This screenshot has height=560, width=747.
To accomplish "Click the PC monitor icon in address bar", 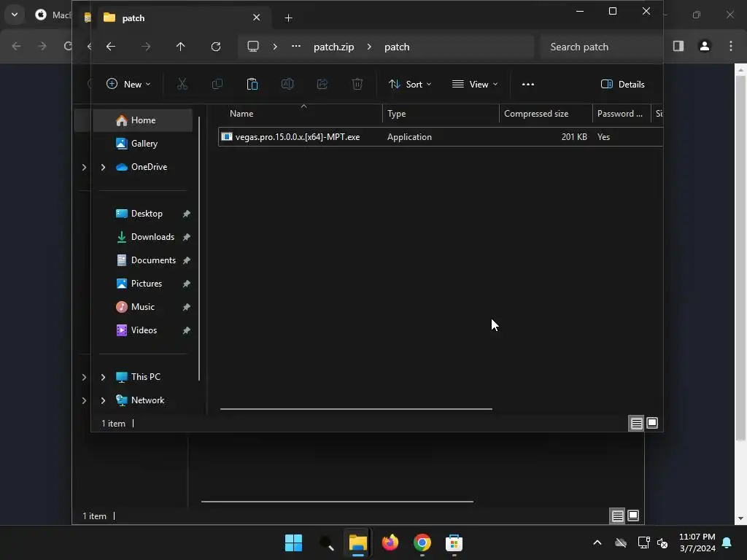I will pos(253,47).
